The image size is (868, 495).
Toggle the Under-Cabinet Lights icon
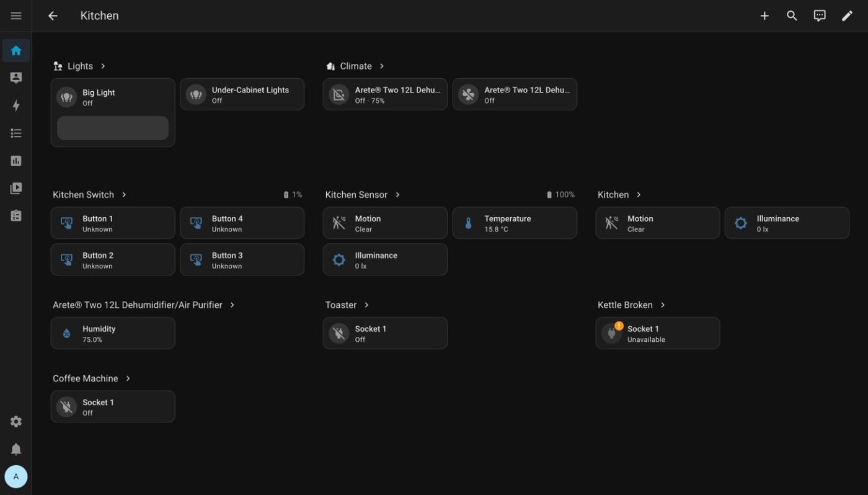pyautogui.click(x=196, y=95)
